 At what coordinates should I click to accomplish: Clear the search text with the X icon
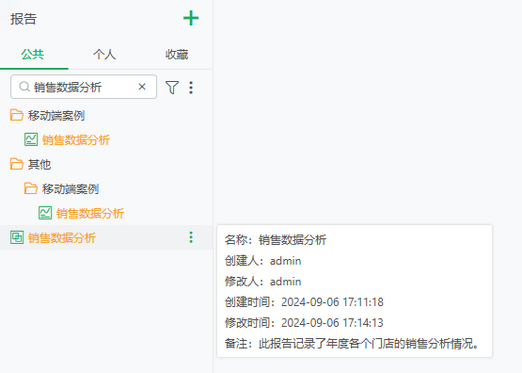[142, 87]
